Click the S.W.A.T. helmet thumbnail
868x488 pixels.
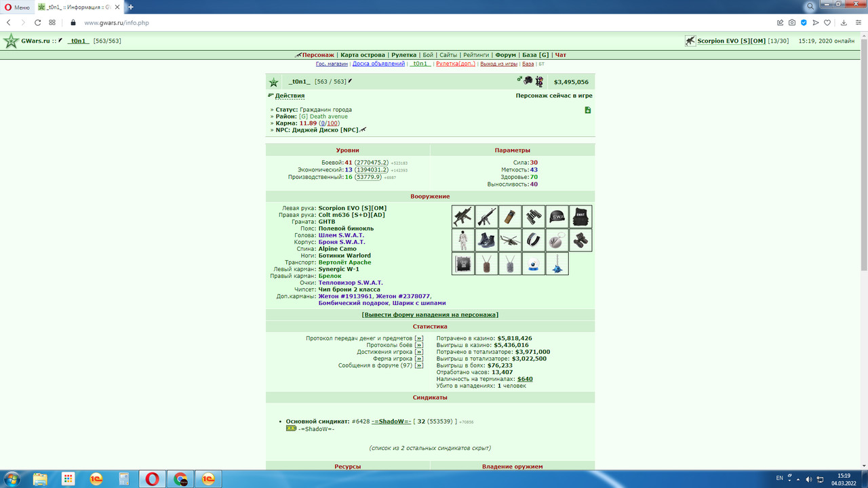pos(557,217)
